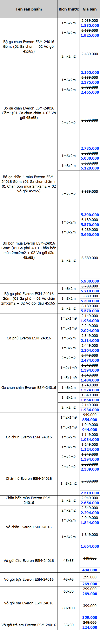
Task: Click the sale price 944.000
Action: pos(90,430)
